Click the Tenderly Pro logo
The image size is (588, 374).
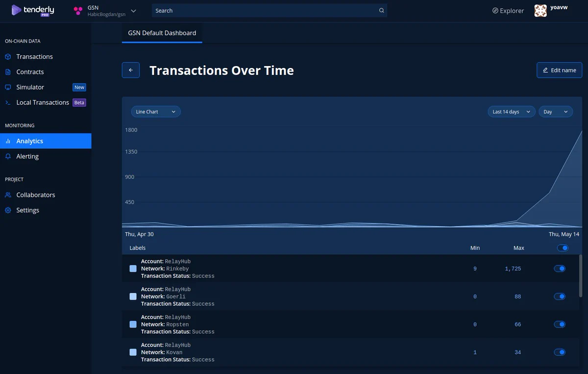[32, 10]
